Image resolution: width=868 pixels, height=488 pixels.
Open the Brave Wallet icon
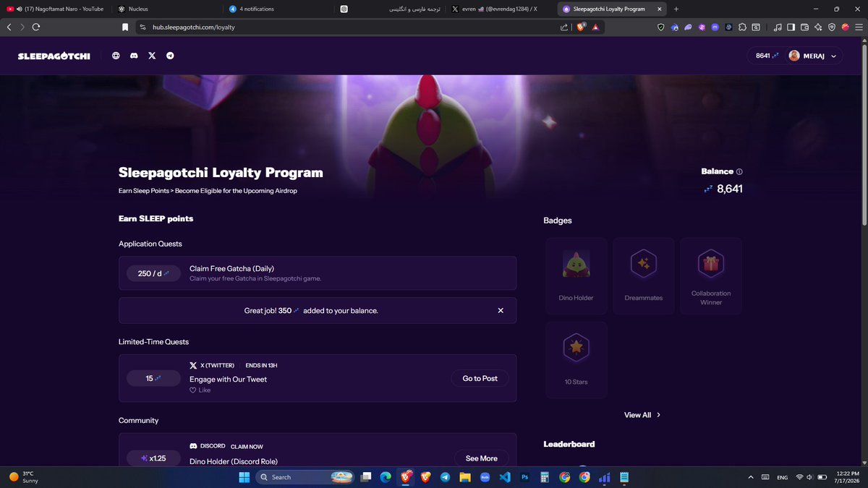(804, 27)
